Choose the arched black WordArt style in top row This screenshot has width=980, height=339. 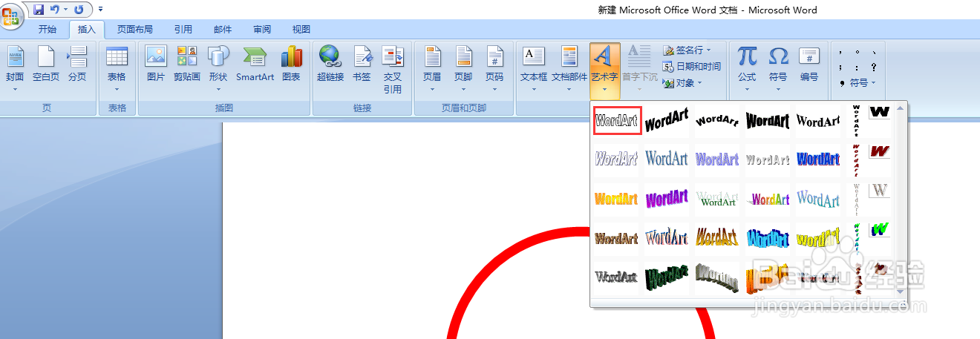click(717, 120)
